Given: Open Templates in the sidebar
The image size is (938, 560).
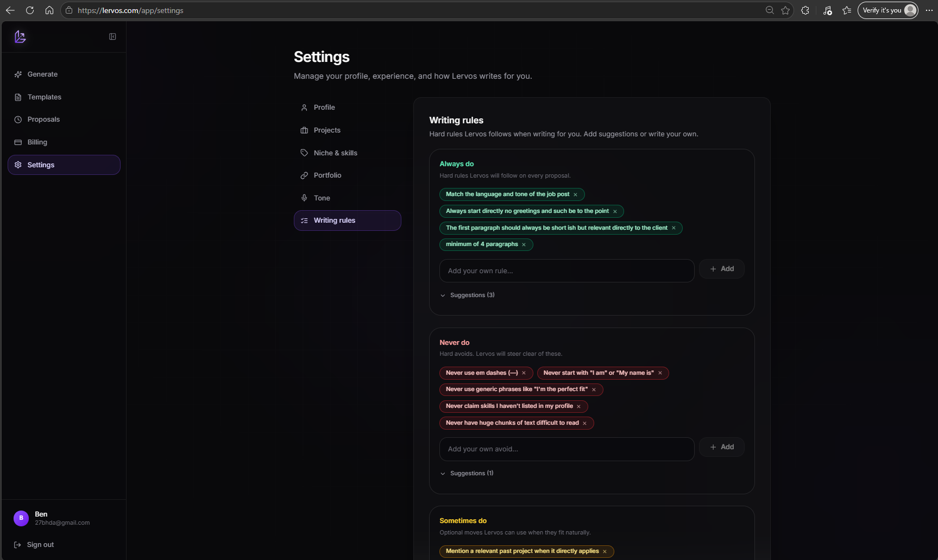Looking at the screenshot, I should tap(64, 97).
